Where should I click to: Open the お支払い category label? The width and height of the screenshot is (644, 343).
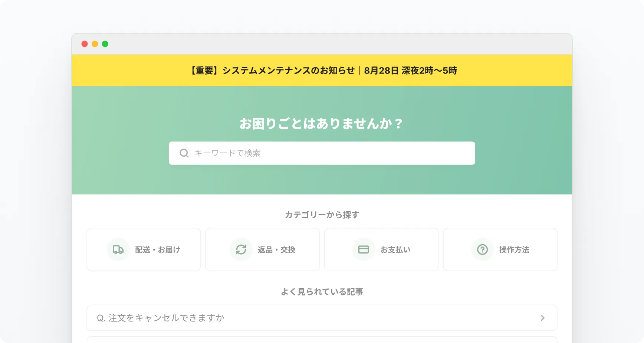(x=395, y=249)
